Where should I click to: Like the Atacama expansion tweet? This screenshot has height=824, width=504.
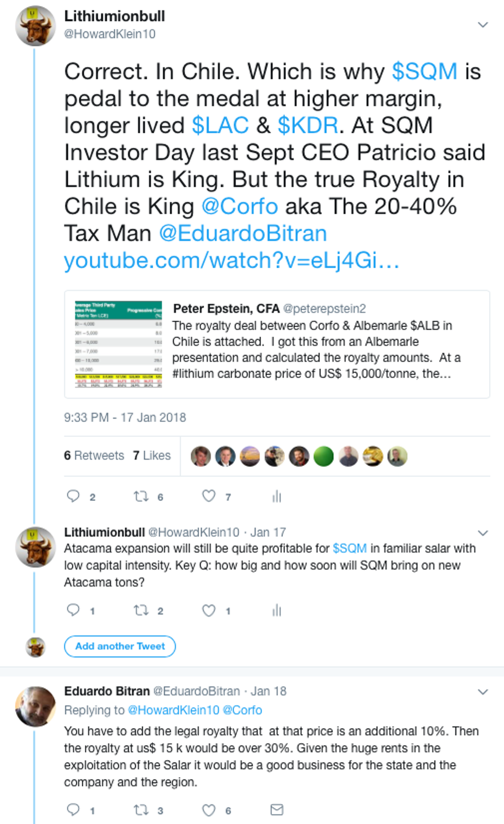click(x=209, y=610)
